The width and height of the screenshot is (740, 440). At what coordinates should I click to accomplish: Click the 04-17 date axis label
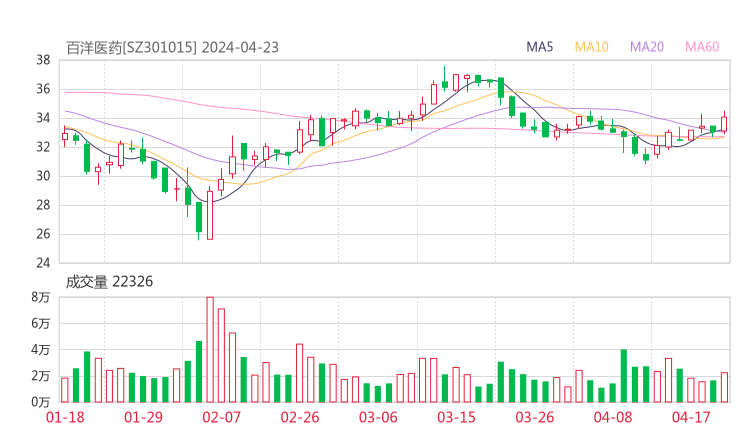click(691, 417)
